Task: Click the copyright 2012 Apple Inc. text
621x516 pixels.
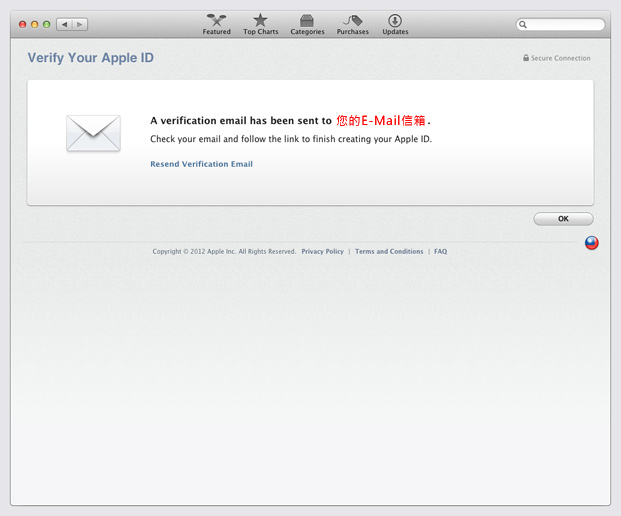Action: pos(224,251)
